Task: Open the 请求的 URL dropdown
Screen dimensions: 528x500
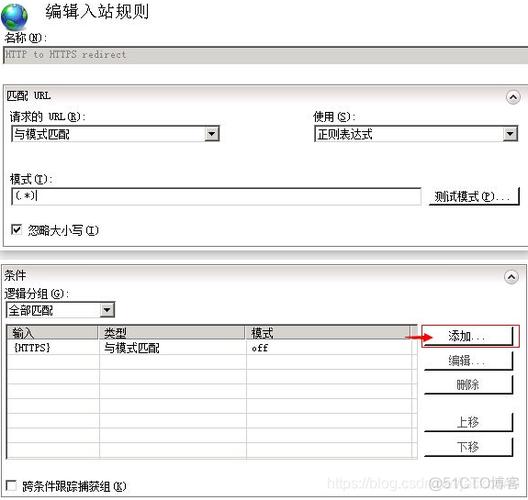Action: coord(116,134)
